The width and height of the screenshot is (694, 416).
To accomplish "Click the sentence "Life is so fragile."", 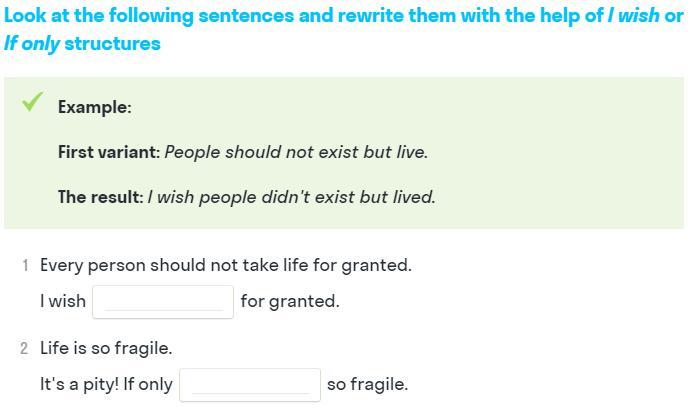I will coord(106,348).
